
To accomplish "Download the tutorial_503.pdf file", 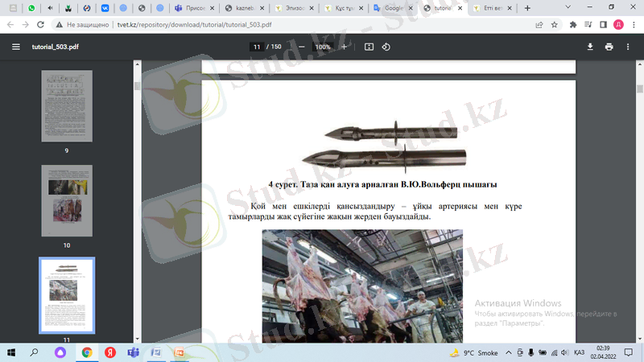I will coord(590,47).
